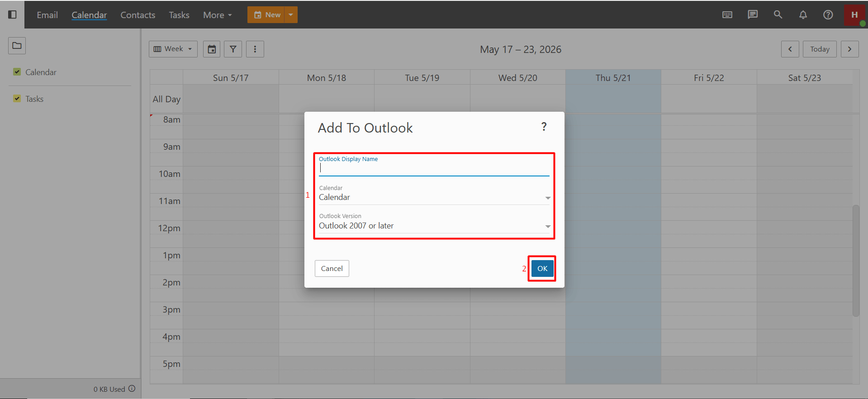The width and height of the screenshot is (868, 399).
Task: Open the Week view dropdown
Action: (173, 49)
